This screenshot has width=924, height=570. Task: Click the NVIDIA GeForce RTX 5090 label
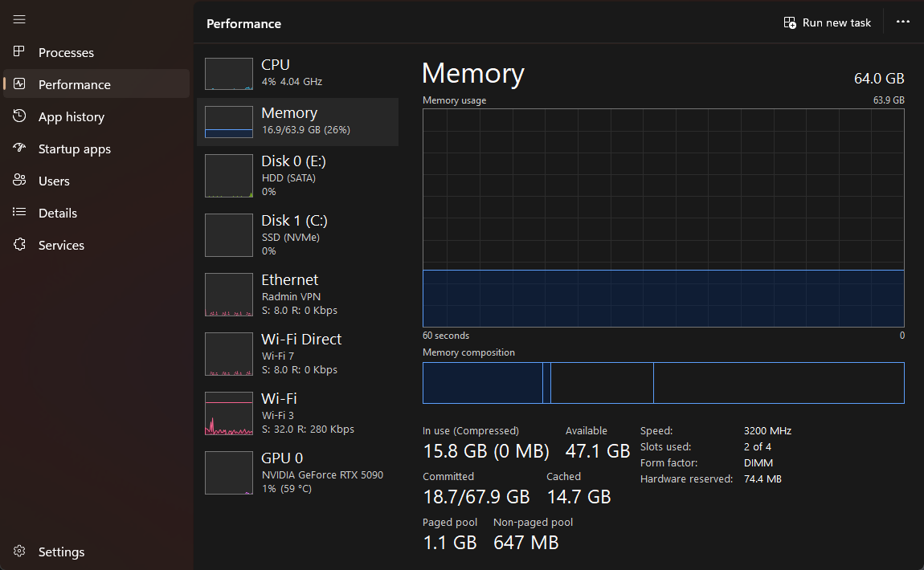click(x=322, y=474)
